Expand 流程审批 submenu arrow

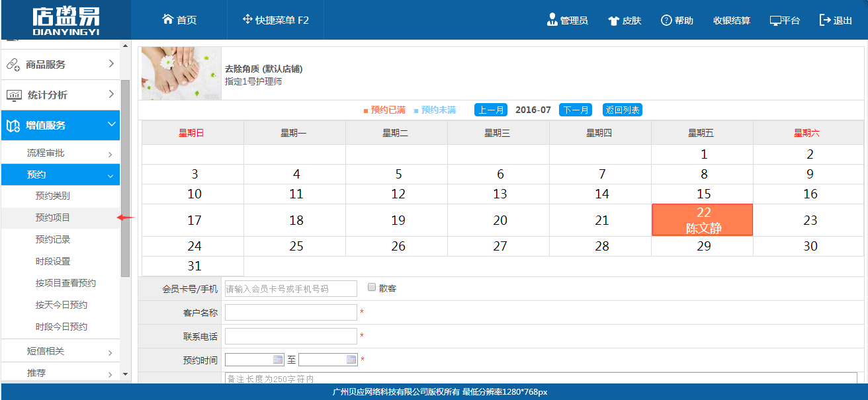[x=110, y=155]
